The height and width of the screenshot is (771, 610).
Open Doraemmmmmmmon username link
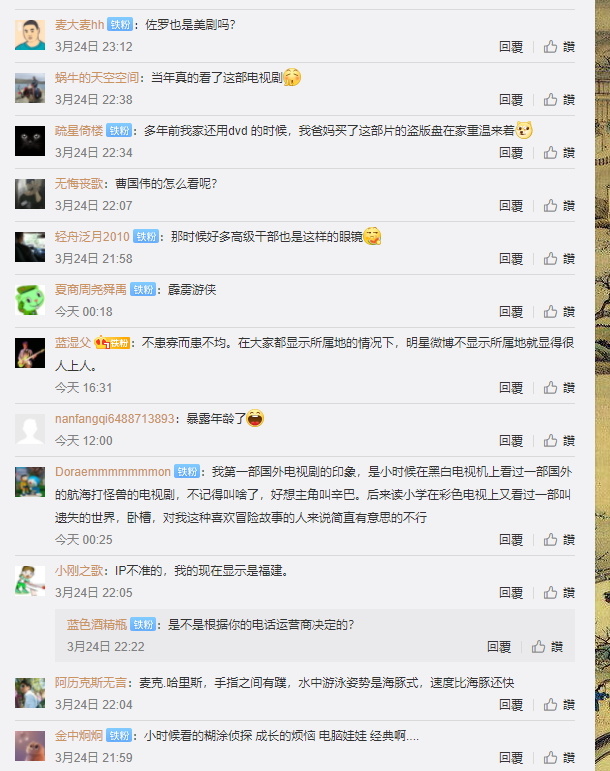113,472
